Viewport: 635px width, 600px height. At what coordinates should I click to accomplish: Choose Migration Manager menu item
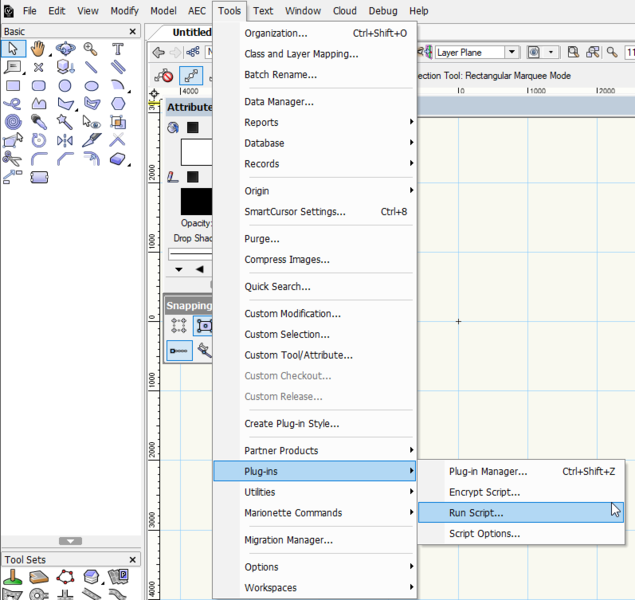[315, 540]
